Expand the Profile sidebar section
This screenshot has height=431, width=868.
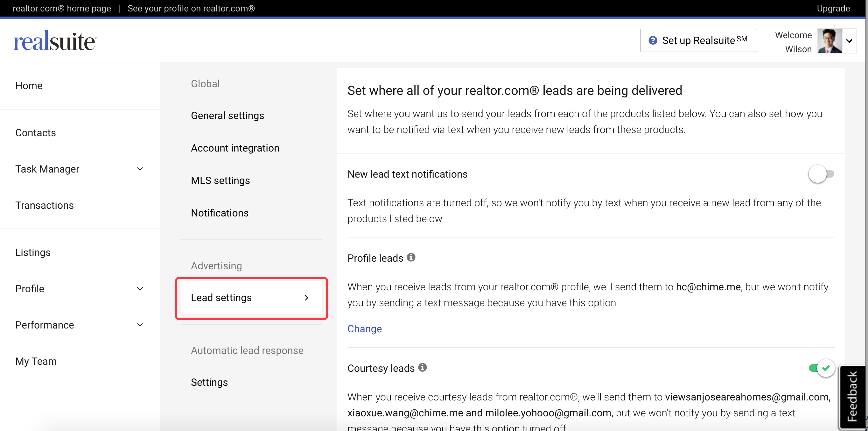pyautogui.click(x=140, y=288)
